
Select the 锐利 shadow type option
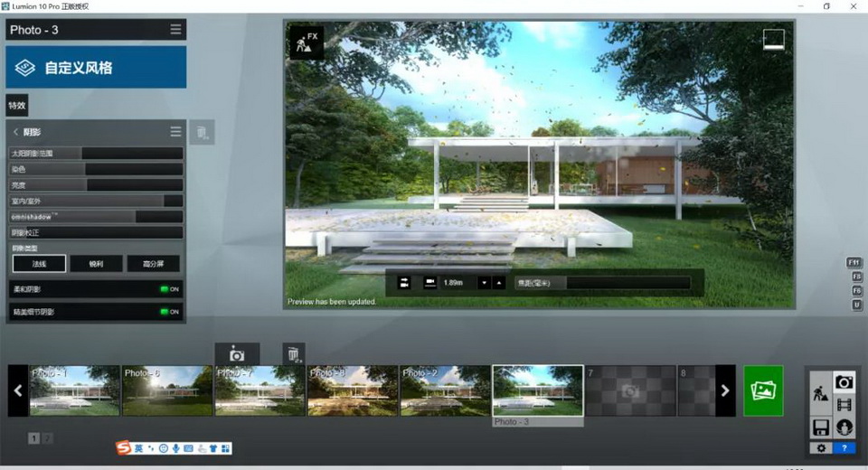[96, 264]
